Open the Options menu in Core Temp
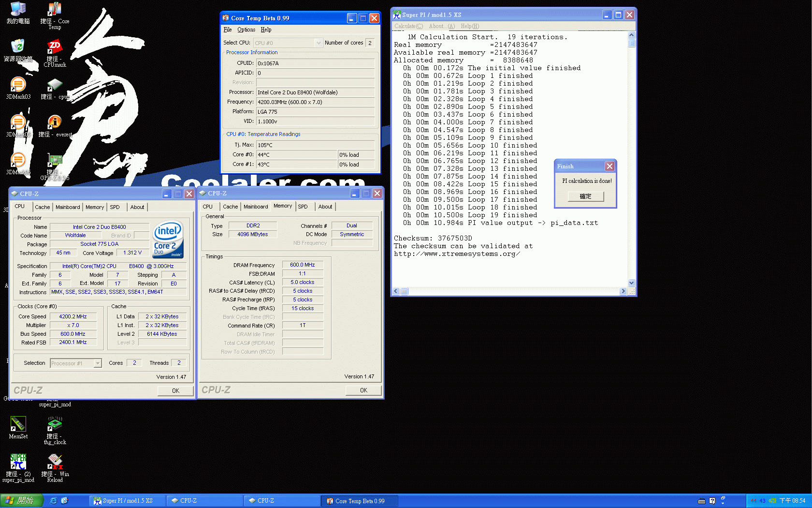The image size is (812, 508). [246, 30]
